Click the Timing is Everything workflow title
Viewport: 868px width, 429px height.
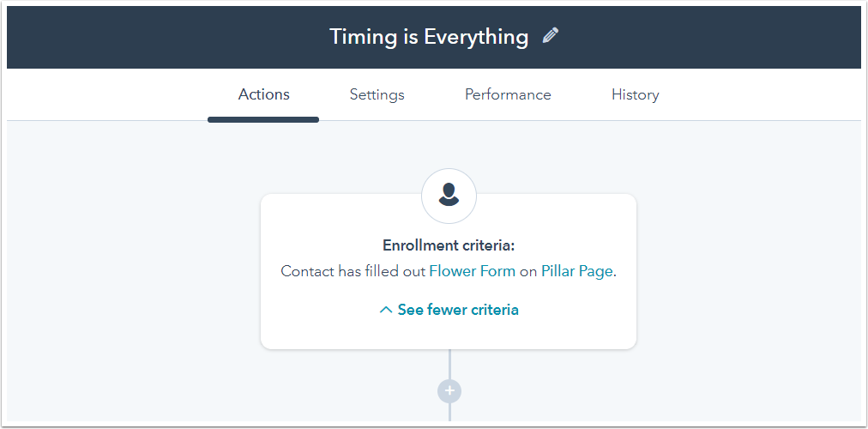click(x=429, y=37)
